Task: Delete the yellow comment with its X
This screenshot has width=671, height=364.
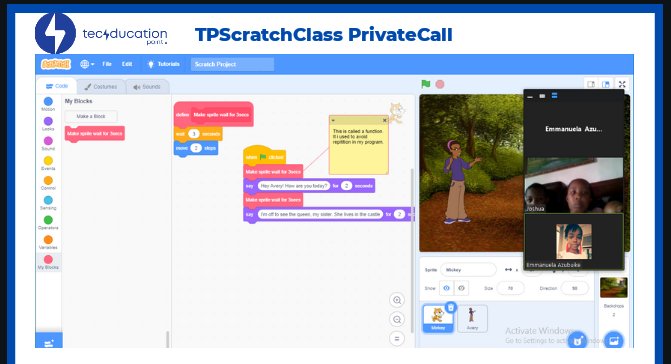Action: point(384,120)
